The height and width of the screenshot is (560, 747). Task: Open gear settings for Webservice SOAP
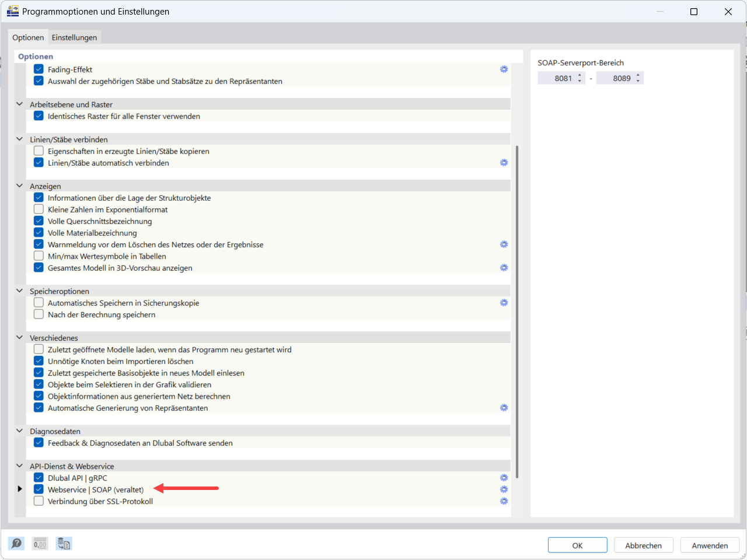coord(504,489)
